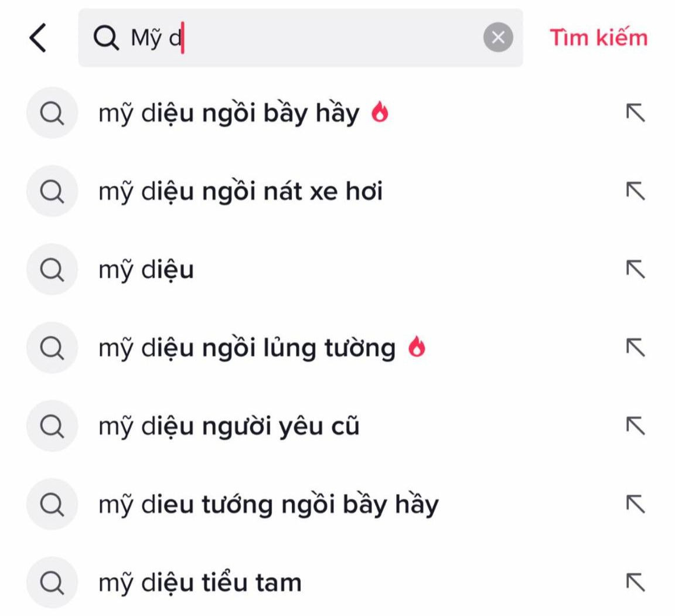Click the back arrow to exit search
The height and width of the screenshot is (616, 675).
39,39
